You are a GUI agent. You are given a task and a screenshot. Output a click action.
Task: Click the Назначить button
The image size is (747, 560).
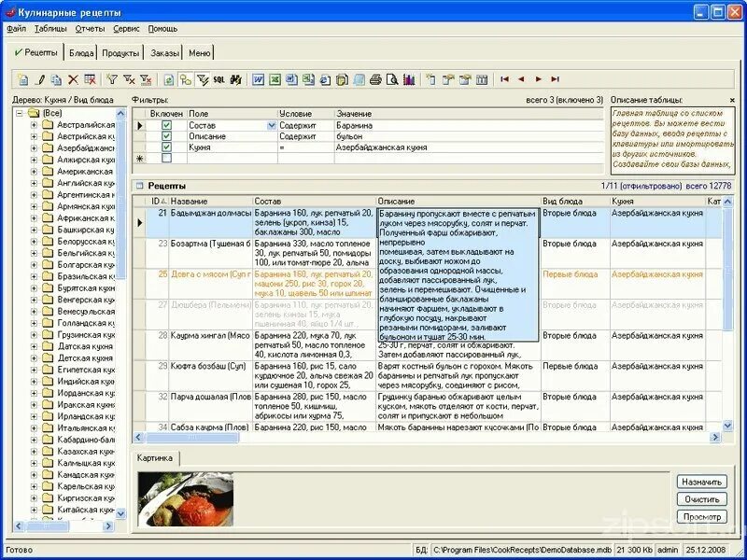pos(702,482)
